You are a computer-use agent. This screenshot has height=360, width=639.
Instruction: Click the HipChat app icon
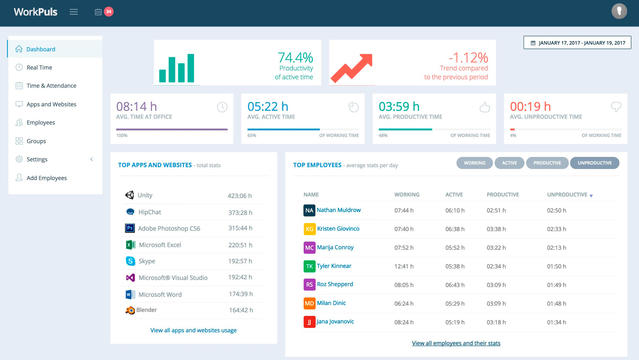[x=130, y=212]
